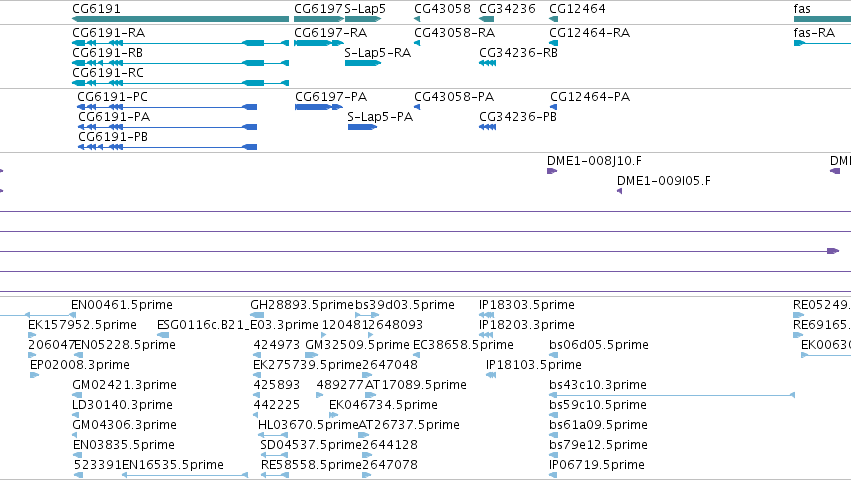
Task: Select the IP18203.3prime EST label
Action: coord(527,325)
